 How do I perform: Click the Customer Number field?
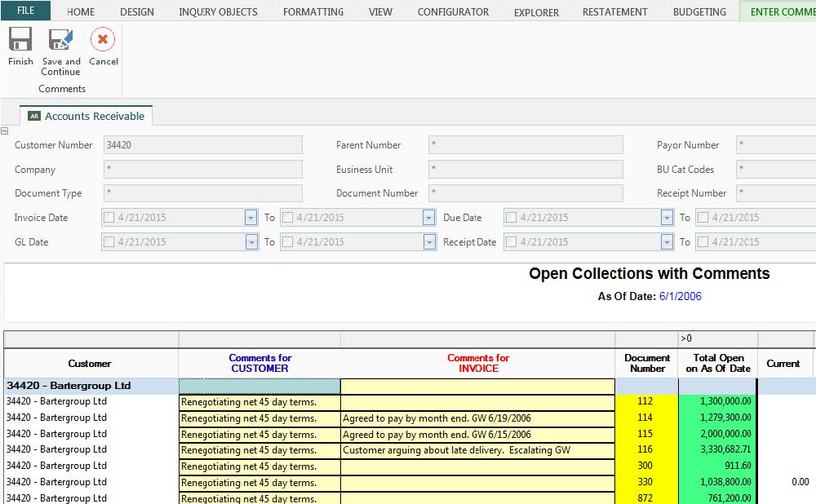click(x=202, y=145)
